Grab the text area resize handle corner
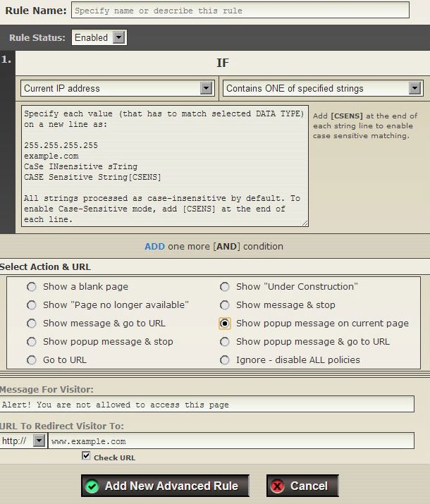The width and height of the screenshot is (430, 504). coord(305,223)
